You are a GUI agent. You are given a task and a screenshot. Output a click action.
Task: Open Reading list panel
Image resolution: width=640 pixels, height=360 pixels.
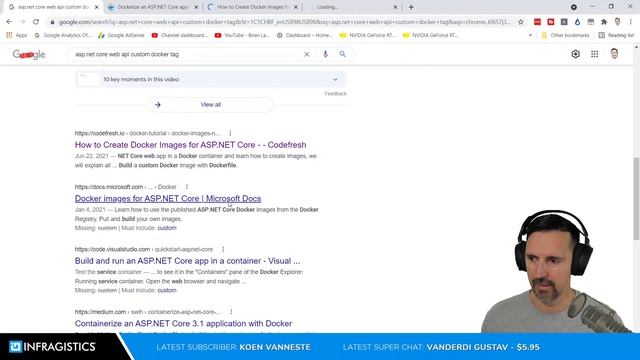[x=616, y=36]
